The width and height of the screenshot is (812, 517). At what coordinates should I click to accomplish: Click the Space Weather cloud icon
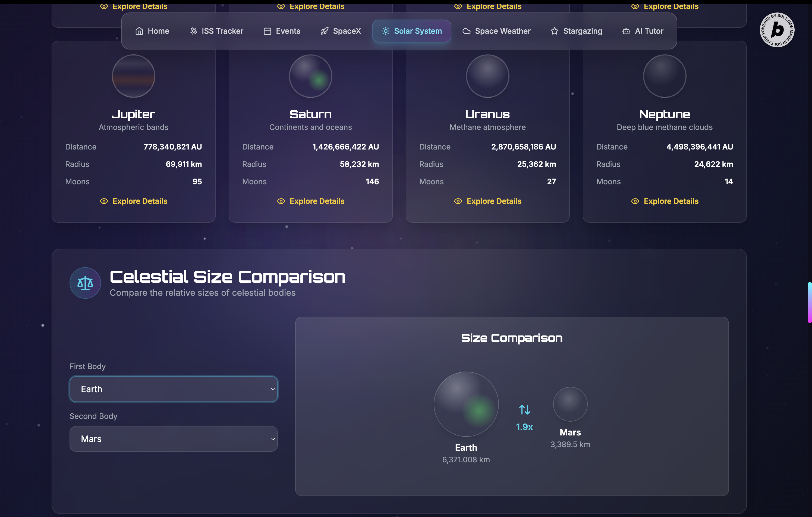point(466,31)
